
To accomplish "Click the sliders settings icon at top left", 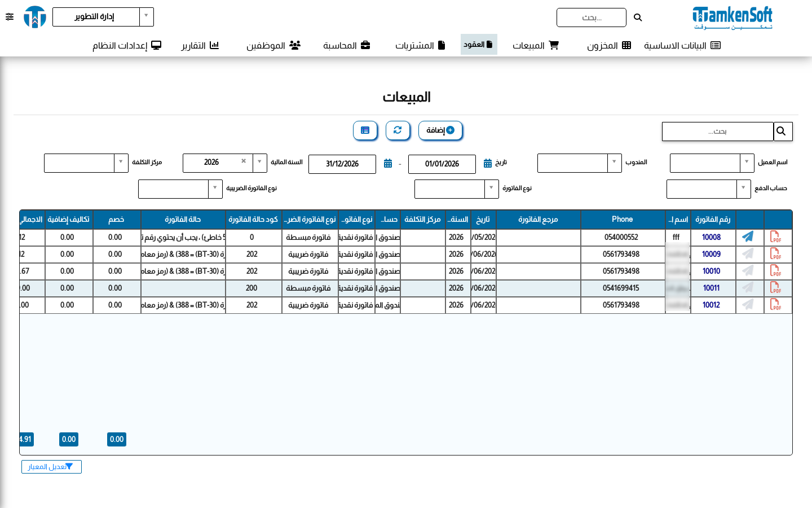I will [10, 17].
